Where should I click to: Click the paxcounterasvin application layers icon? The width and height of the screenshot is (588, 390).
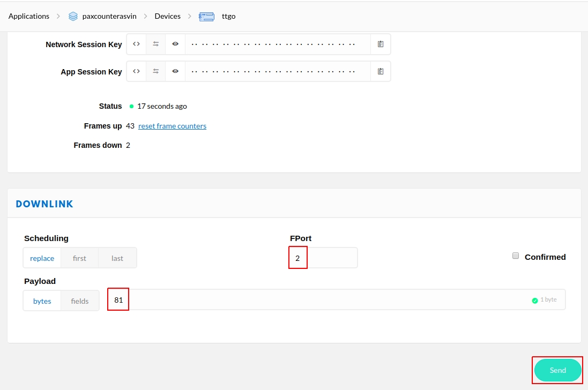(x=73, y=16)
